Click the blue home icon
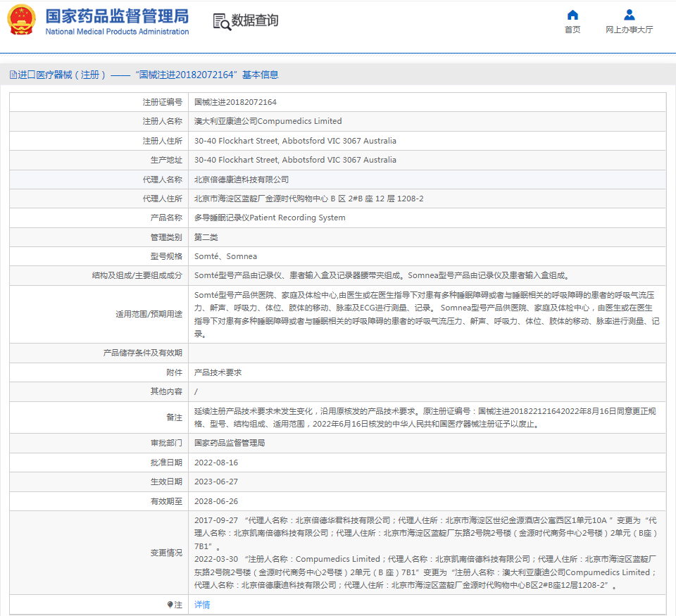This screenshot has width=676, height=616. [572, 15]
